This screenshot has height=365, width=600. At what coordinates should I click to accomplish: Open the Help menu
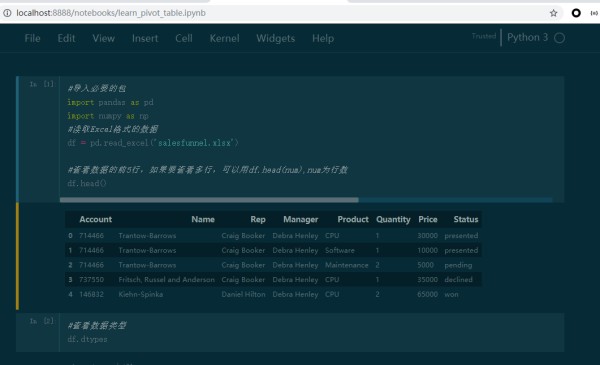point(323,38)
